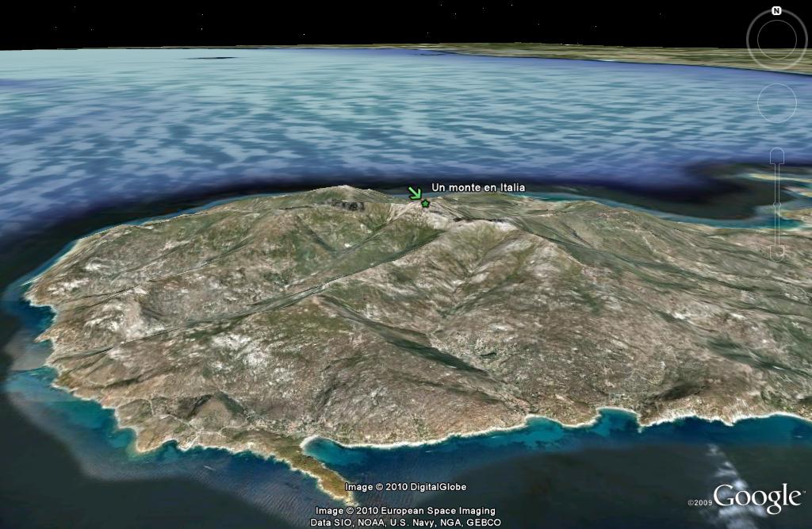Click the move joystick circle below the compass

(776, 102)
